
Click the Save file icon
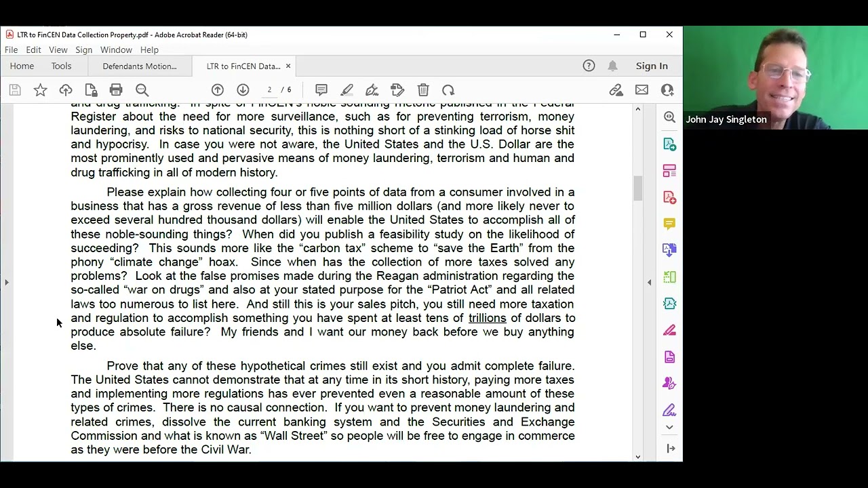click(x=15, y=90)
